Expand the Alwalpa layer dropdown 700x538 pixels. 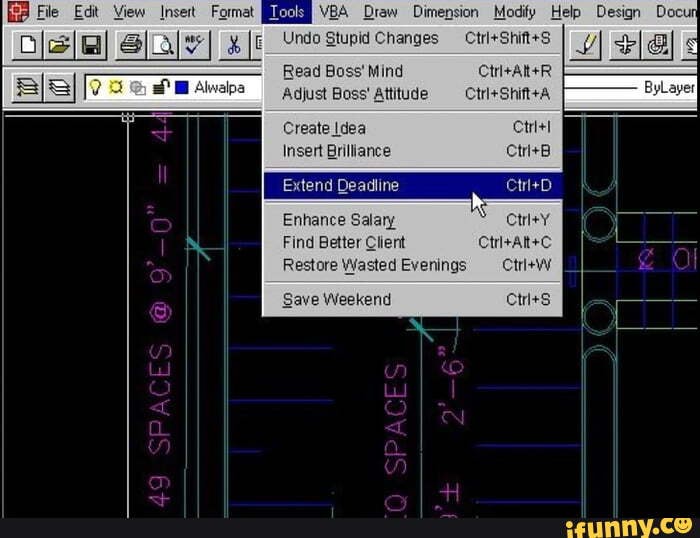[220, 88]
